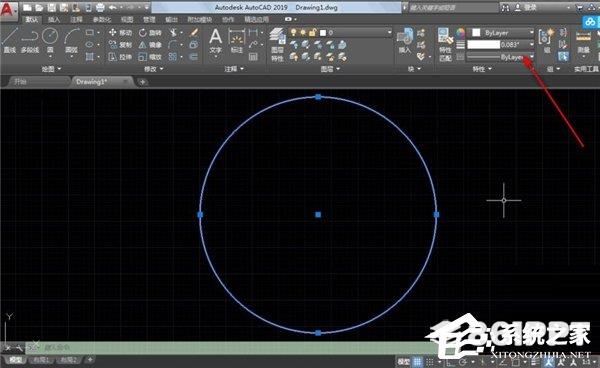Click the command line input field
This screenshot has height=368, width=600.
(x=230, y=347)
